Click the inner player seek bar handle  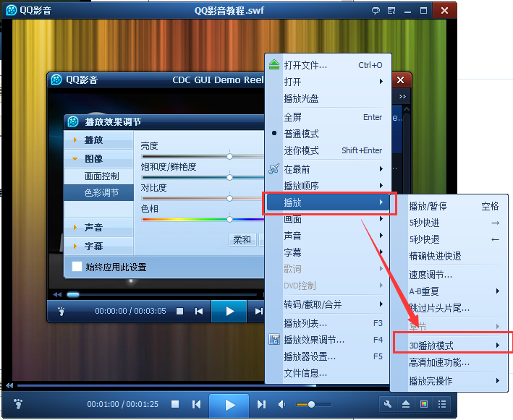click(x=73, y=294)
